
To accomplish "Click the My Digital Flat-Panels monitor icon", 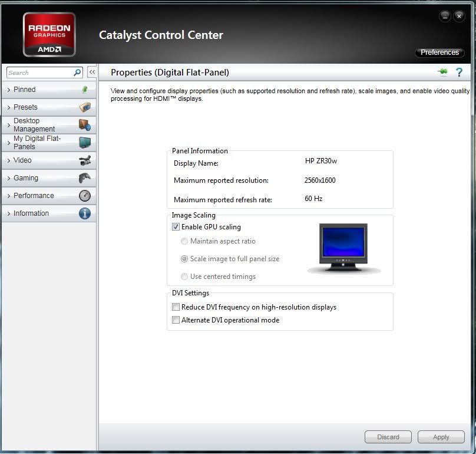I will click(x=85, y=143).
